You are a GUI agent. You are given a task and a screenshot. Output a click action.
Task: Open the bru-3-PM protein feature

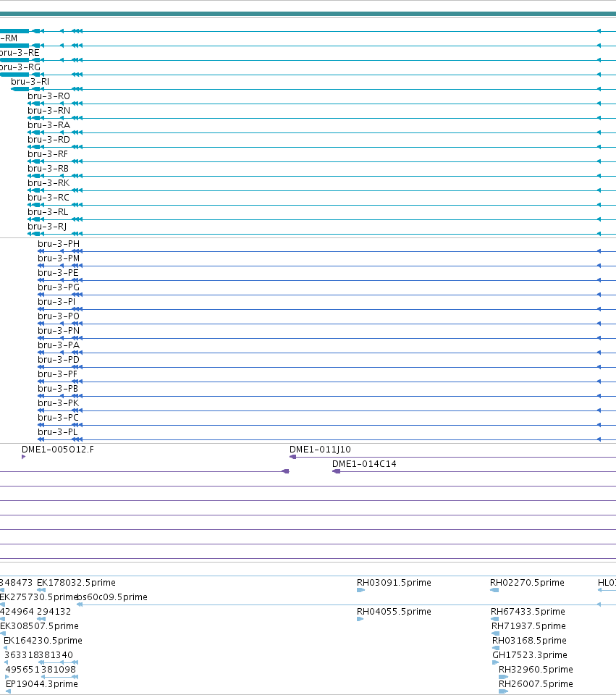pyautogui.click(x=59, y=258)
